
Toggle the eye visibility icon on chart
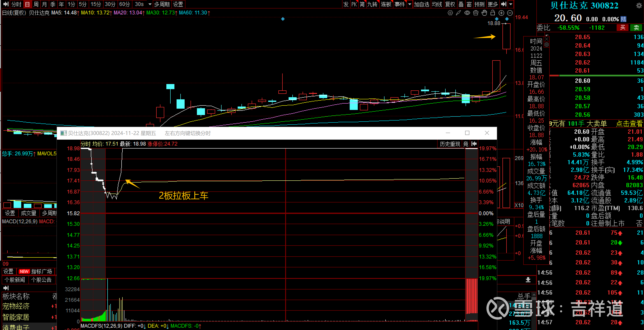coord(467,13)
